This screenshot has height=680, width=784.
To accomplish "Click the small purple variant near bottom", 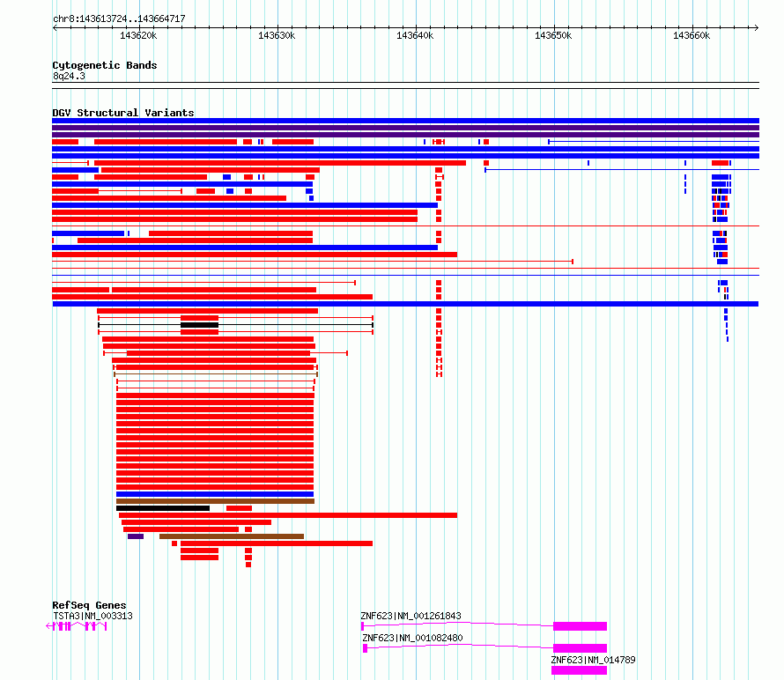I will [x=136, y=536].
